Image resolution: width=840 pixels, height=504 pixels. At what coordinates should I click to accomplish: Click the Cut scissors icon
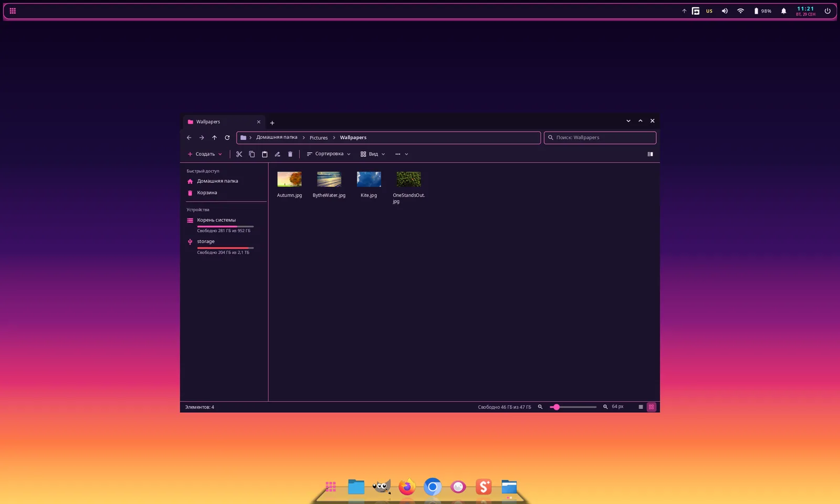coord(239,154)
